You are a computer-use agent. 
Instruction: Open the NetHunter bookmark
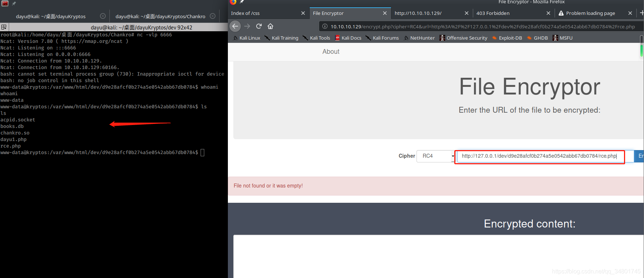(419, 38)
